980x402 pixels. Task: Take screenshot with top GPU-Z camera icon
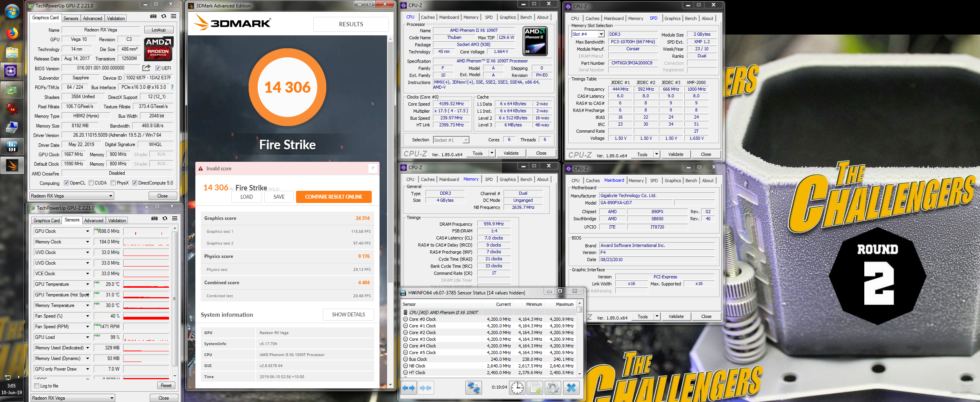153,16
